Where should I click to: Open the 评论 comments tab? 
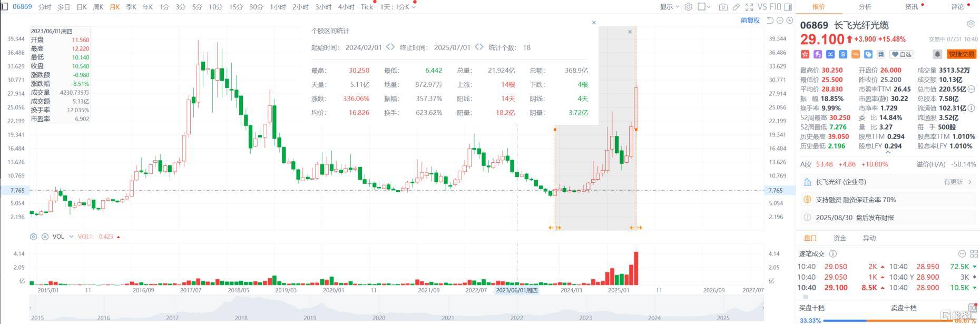(x=957, y=7)
